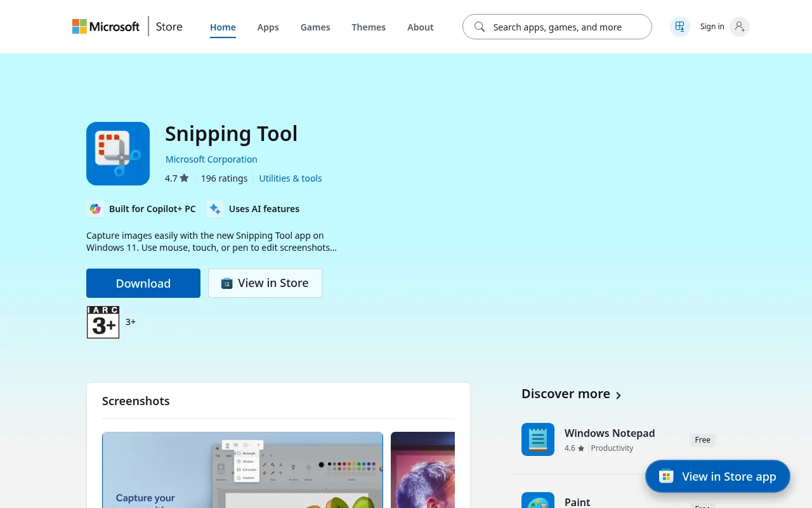The image size is (812, 508).
Task: Click the Store app download icon in header
Action: point(680,27)
